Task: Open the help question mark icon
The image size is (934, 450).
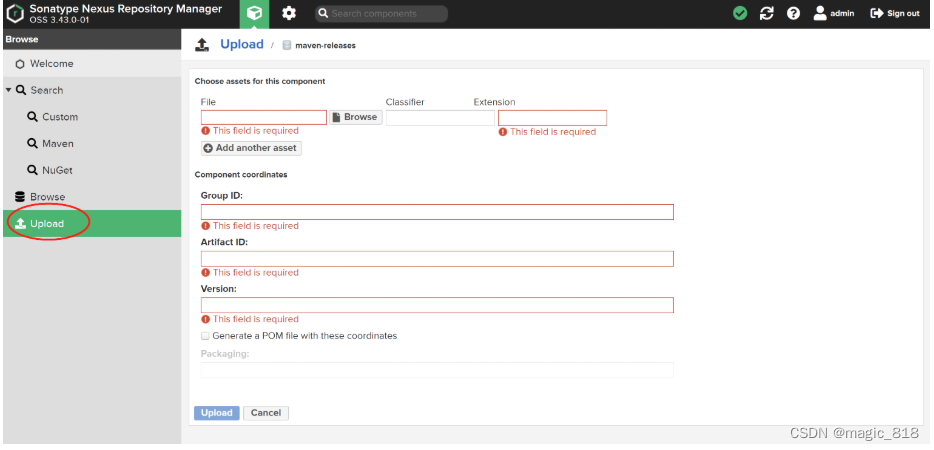Action: (x=793, y=13)
